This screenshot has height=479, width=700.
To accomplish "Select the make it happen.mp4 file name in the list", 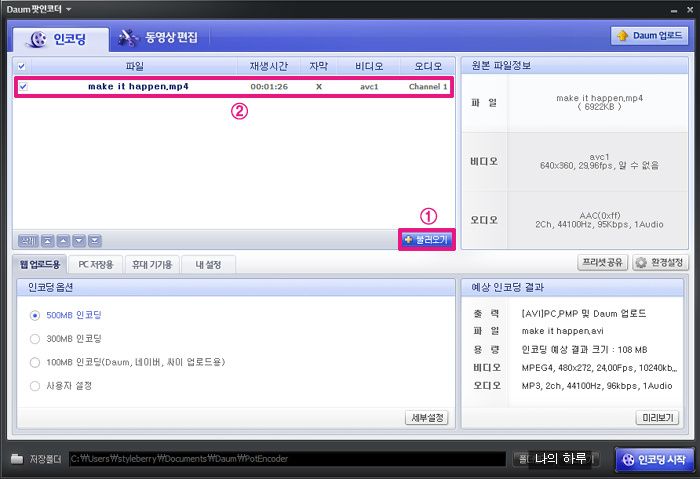I will (138, 87).
